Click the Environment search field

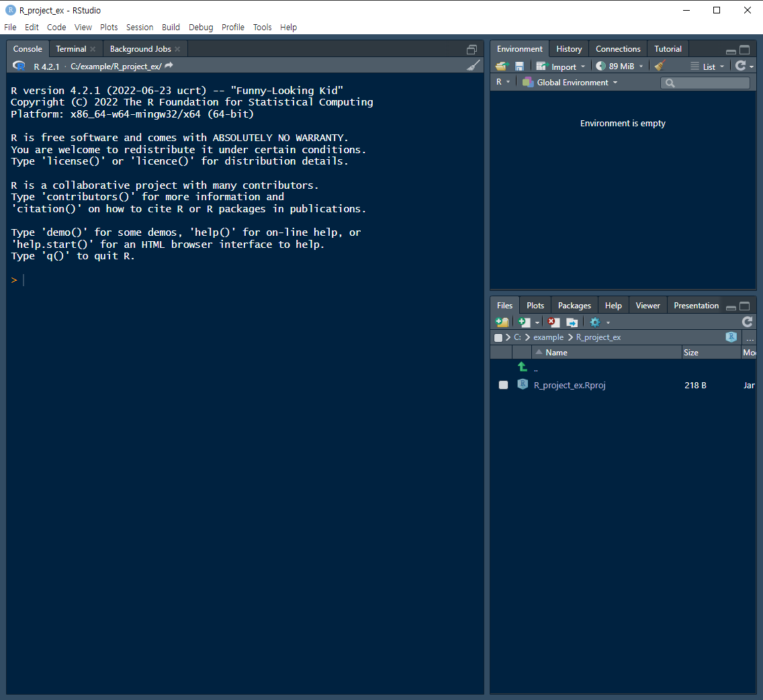pyautogui.click(x=705, y=83)
